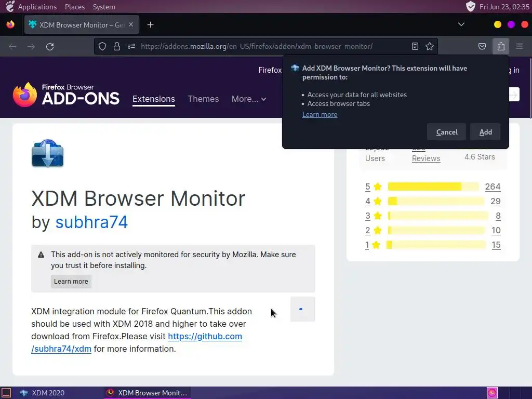The image size is (532, 399).
Task: Open the 8 three-star reviews count
Action: click(498, 216)
